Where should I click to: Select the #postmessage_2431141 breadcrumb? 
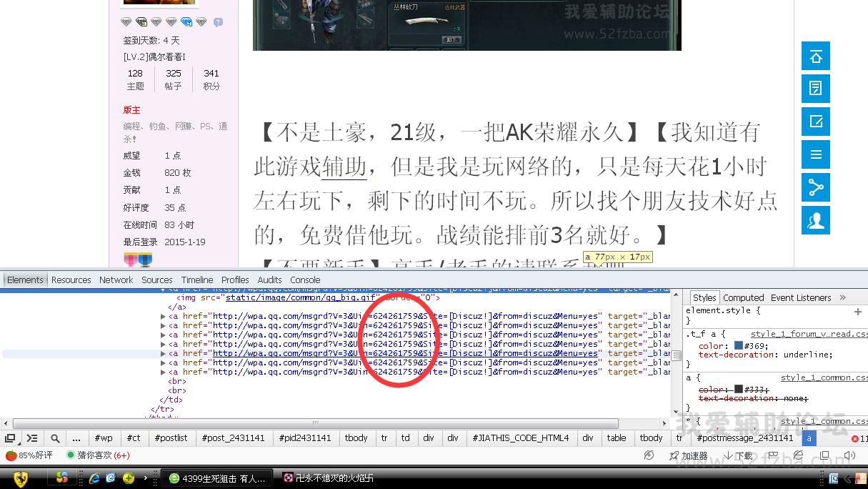pyautogui.click(x=744, y=438)
